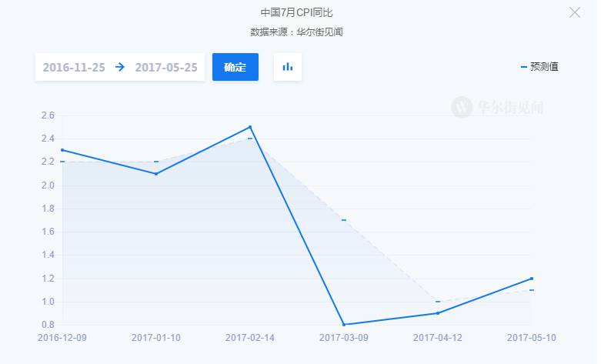Click the 2017-03-09 lowest data point
The height and width of the screenshot is (364, 601).
tap(344, 324)
